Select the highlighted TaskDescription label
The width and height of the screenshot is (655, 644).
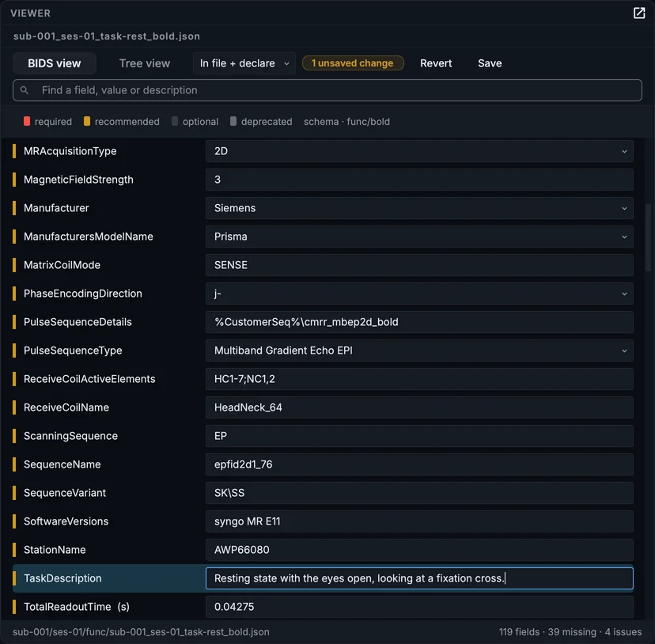tap(62, 578)
